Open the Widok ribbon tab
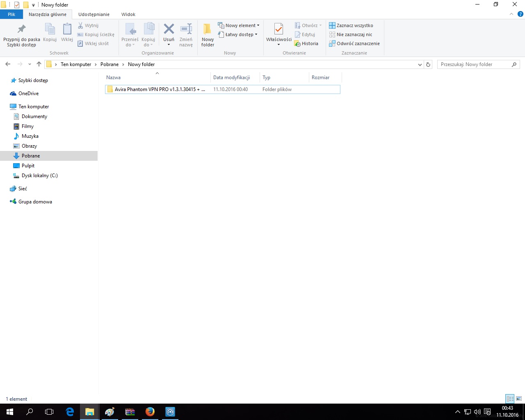 point(128,14)
